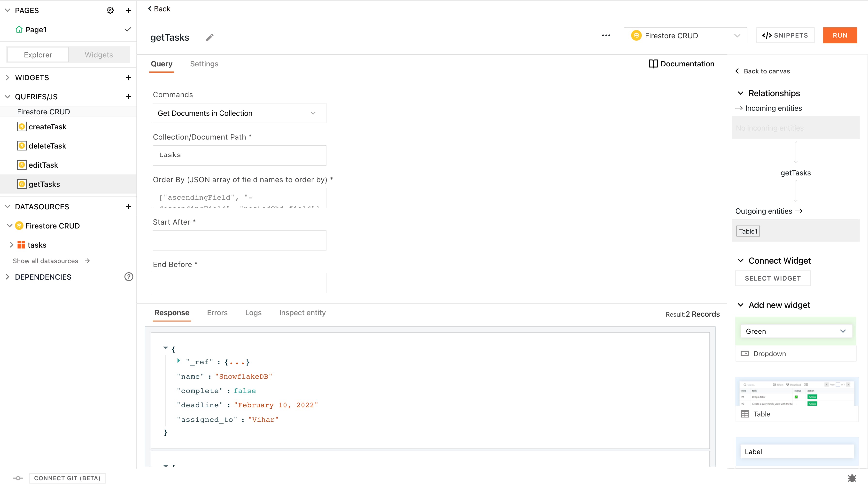The height and width of the screenshot is (487, 868).
Task: Open the Commands dropdown
Action: pos(239,113)
